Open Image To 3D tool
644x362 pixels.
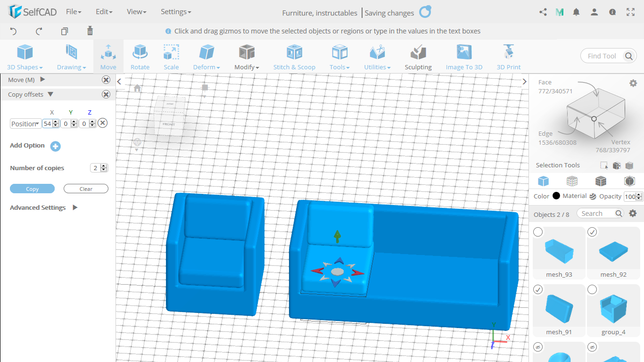(464, 57)
